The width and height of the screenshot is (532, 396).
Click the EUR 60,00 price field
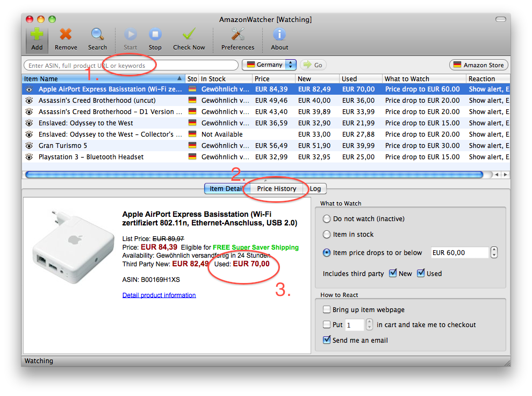[460, 252]
